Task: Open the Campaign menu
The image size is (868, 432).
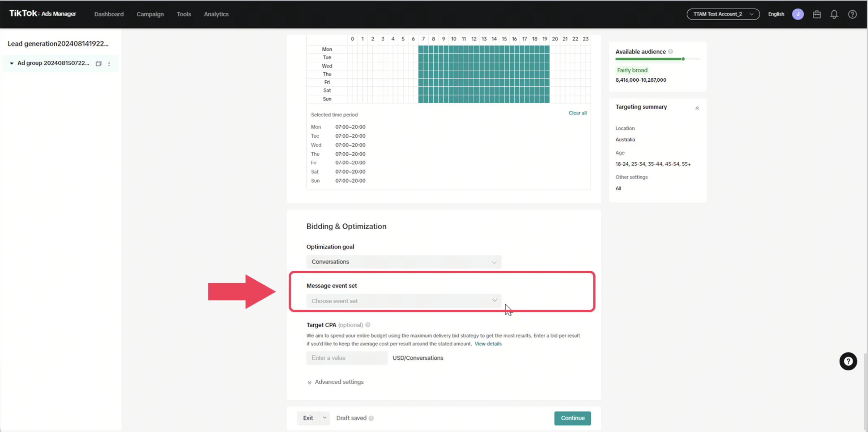Action: (x=150, y=14)
